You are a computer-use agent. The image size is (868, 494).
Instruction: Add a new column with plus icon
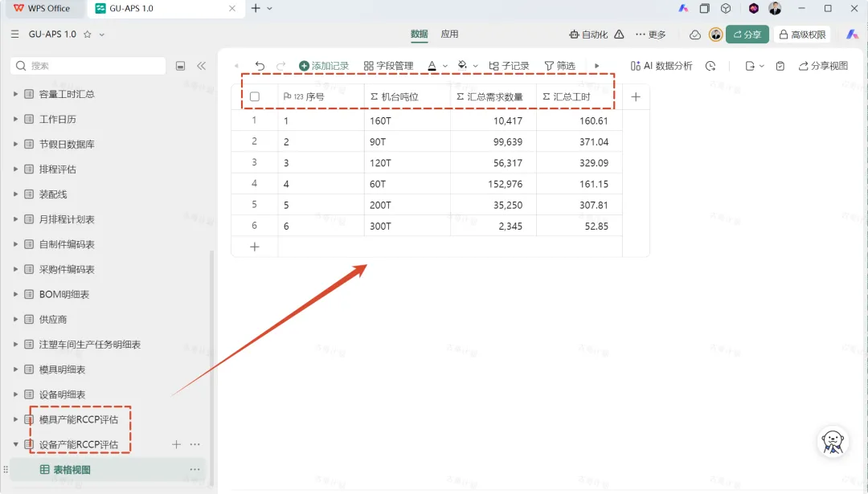pos(636,97)
